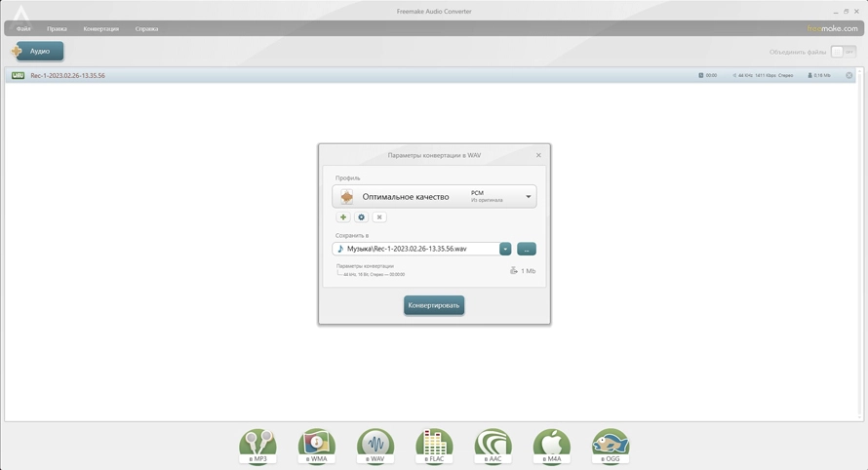
Task: Choose the WMA output format icon
Action: point(317,447)
